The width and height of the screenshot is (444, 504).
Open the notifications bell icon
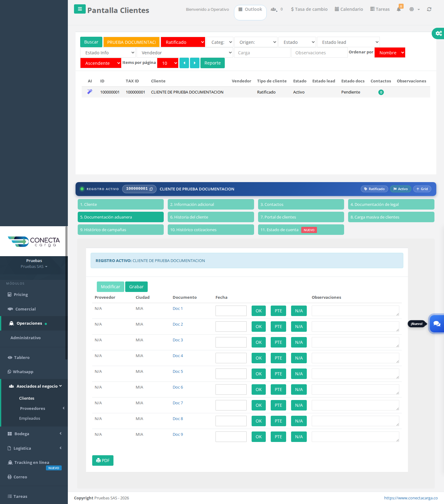(x=399, y=9)
